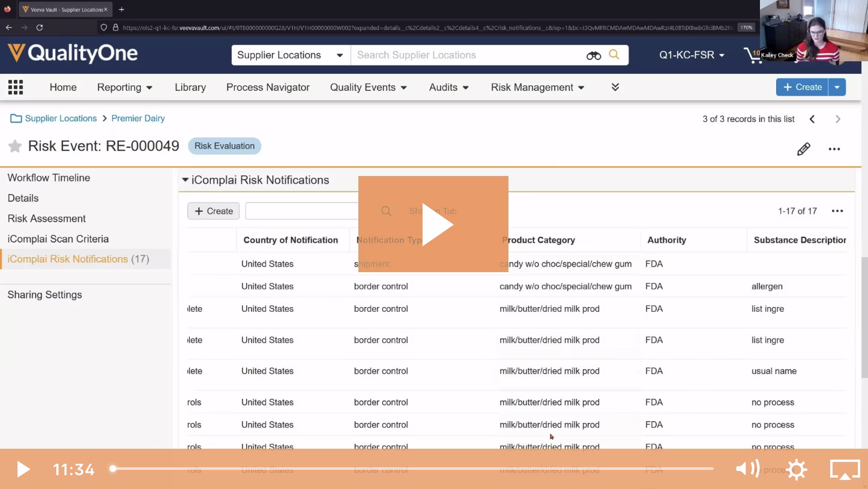Click the blue Create button
868x489 pixels.
802,87
